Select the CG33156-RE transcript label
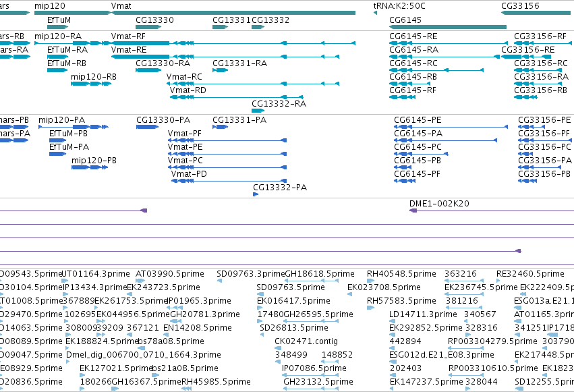This screenshot has height=392, width=574. tap(528, 50)
